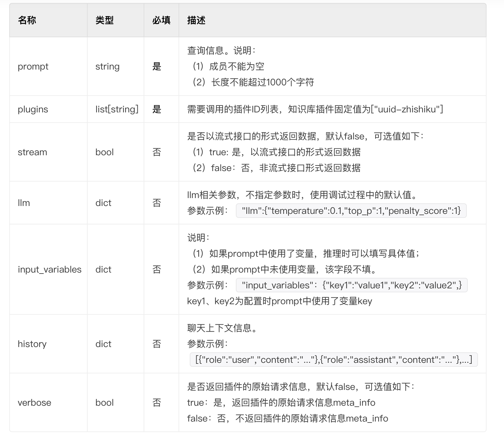Click the history role/content code example
The image size is (504, 439).
334,360
